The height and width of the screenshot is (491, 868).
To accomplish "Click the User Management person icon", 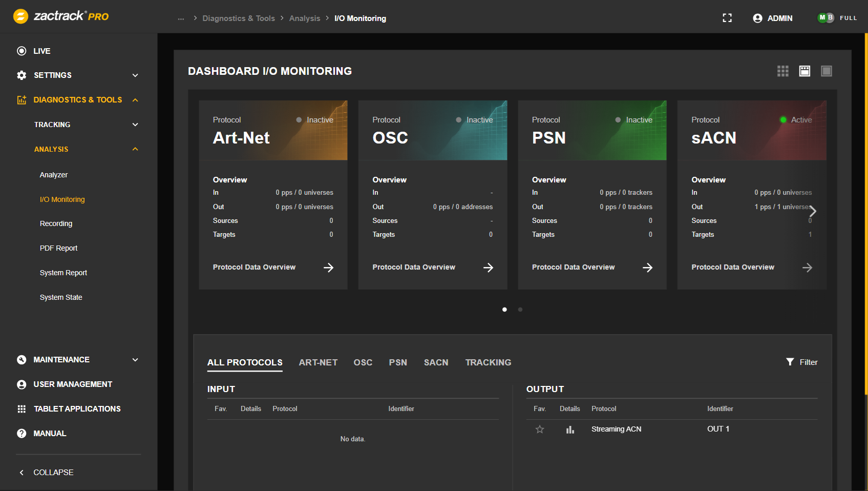I will point(22,384).
